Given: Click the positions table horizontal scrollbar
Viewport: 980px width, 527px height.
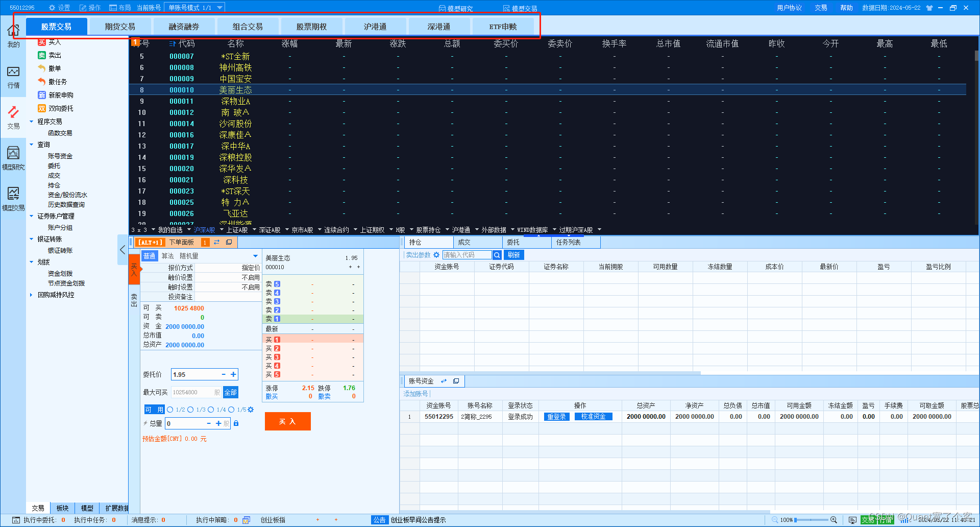Looking at the screenshot, I should [x=550, y=373].
